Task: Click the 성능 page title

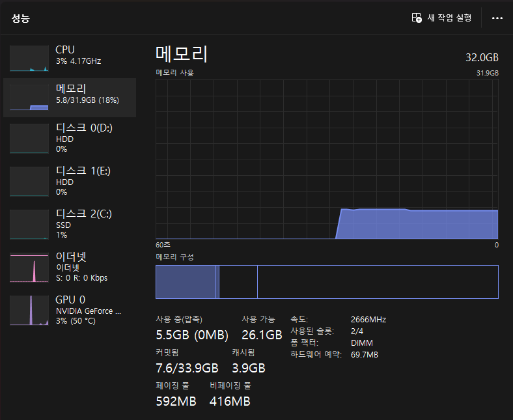Action: pos(21,18)
